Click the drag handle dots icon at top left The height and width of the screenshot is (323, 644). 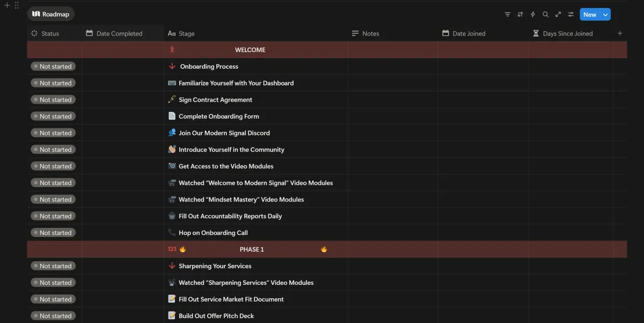coord(17,5)
